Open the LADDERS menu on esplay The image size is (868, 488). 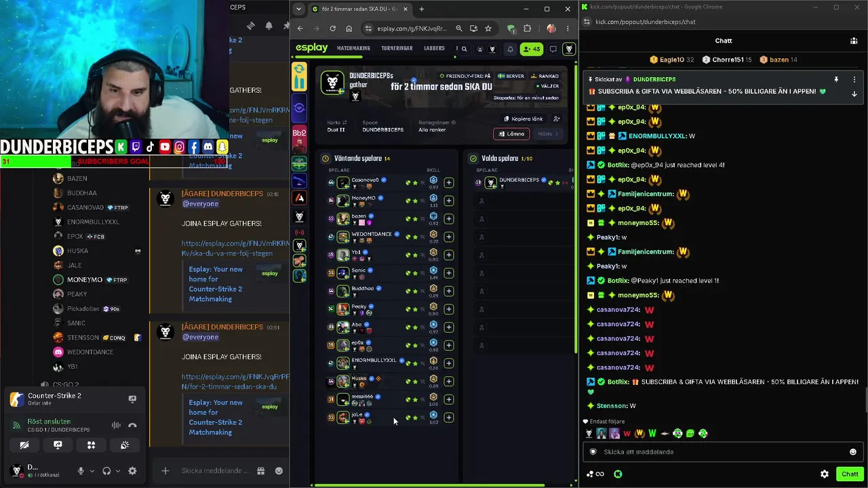pyautogui.click(x=434, y=49)
